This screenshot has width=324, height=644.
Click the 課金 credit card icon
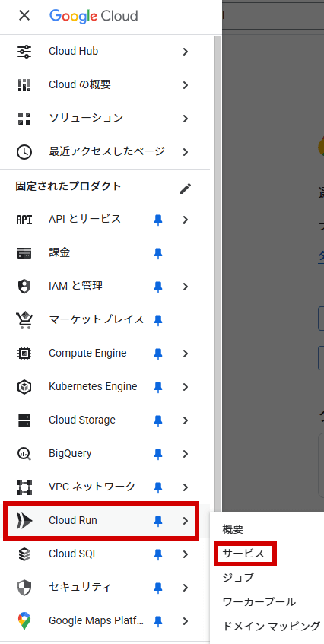pos(24,253)
